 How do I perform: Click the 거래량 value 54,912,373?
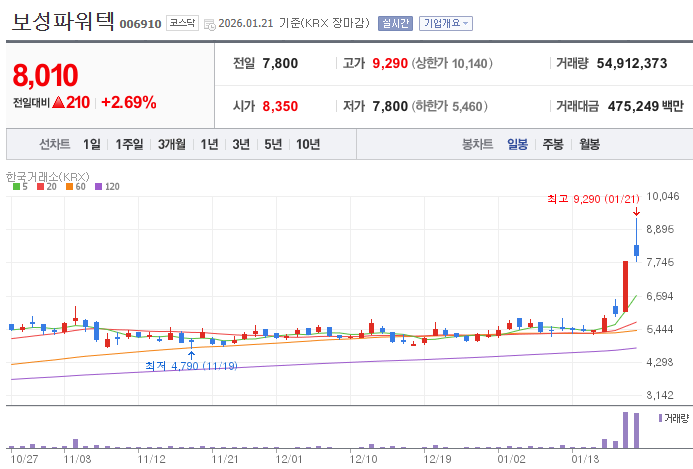[x=632, y=63]
